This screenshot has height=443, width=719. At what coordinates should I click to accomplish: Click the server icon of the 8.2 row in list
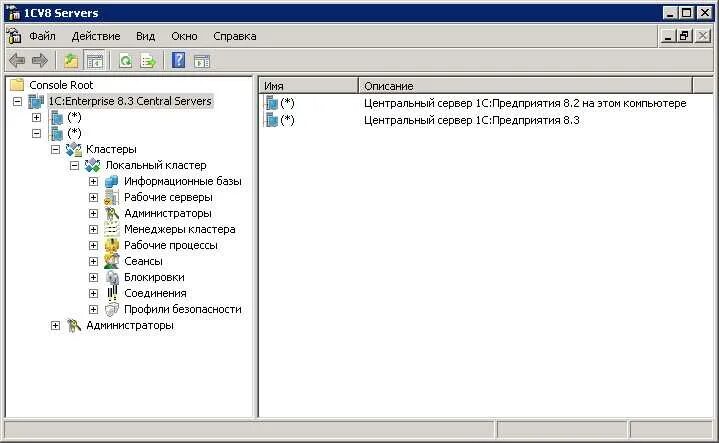(x=271, y=103)
